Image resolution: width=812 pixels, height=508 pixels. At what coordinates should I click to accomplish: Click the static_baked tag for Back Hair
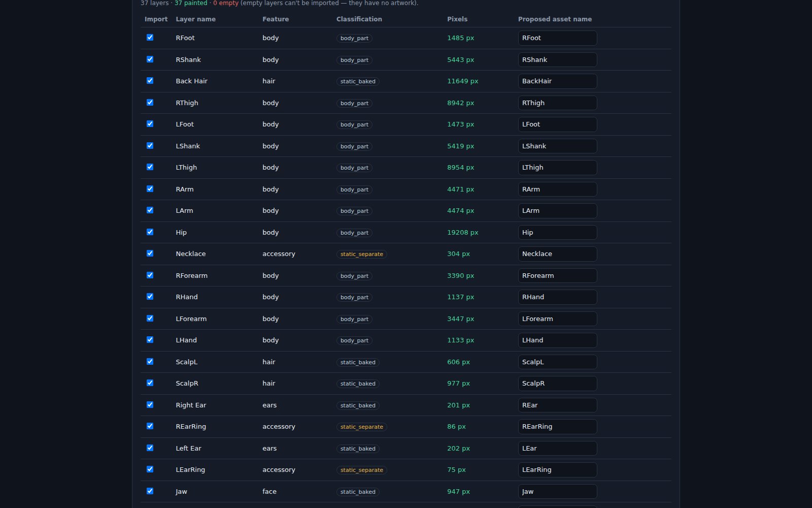[x=358, y=81]
